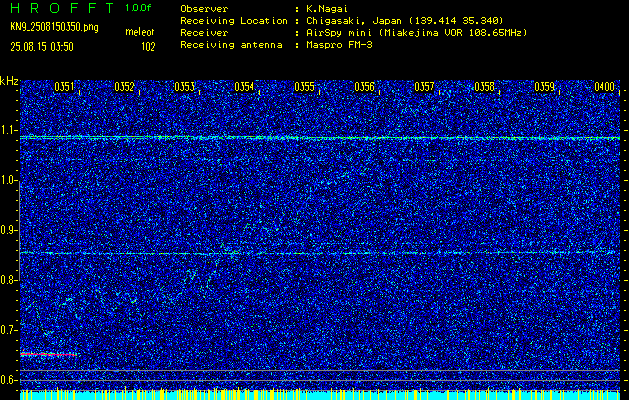Click the Receiving antenna label
629x400 pixels.
231,45
